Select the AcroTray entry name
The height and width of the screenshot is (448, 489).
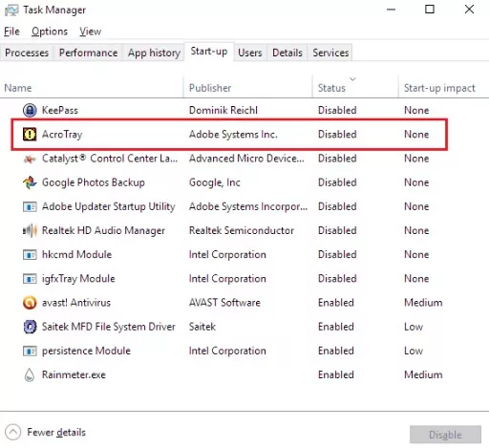coord(62,135)
